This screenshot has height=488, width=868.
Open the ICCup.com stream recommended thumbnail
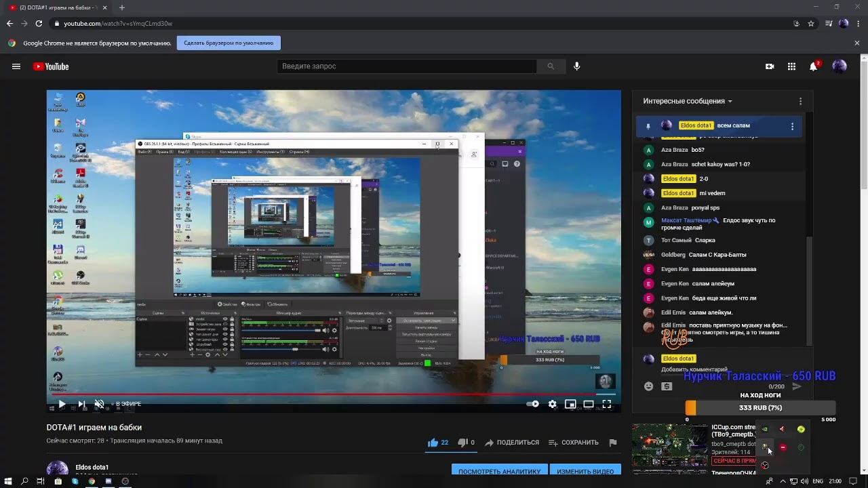pos(670,445)
